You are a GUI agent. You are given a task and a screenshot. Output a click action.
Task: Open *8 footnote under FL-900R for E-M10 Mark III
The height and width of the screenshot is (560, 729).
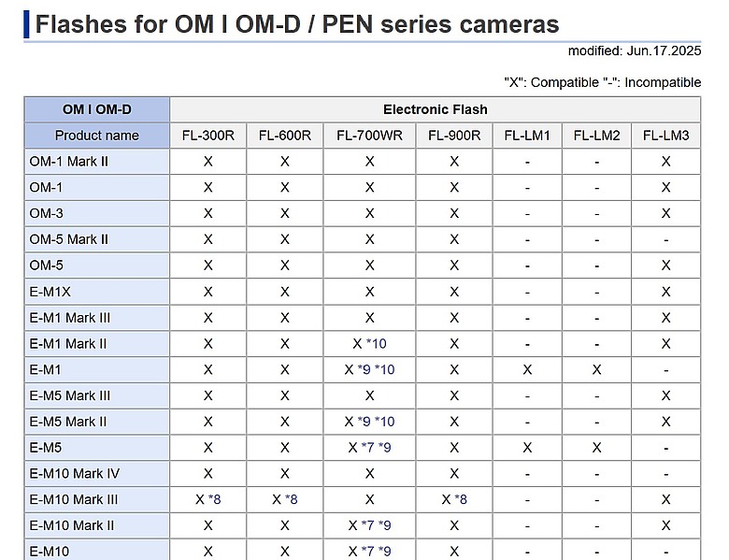pyautogui.click(x=461, y=499)
